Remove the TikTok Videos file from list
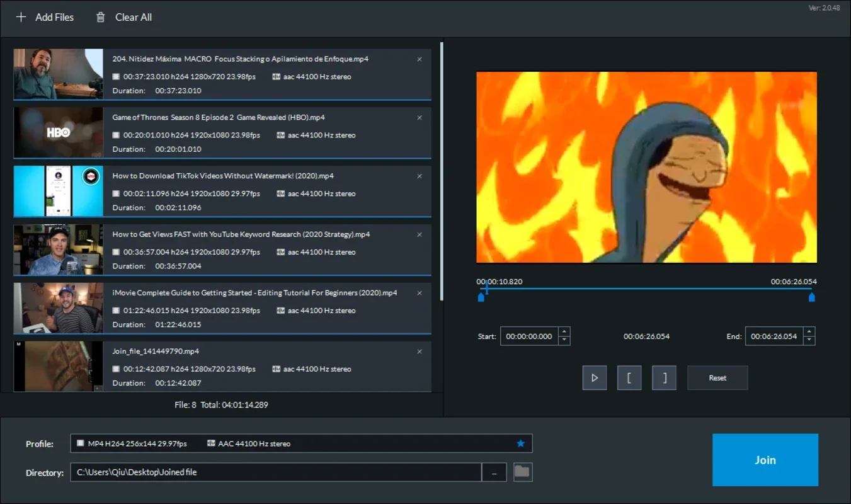 click(x=420, y=176)
